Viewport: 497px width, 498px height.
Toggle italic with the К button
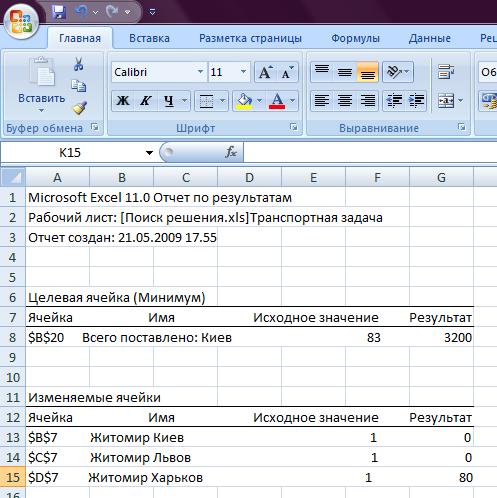point(145,100)
